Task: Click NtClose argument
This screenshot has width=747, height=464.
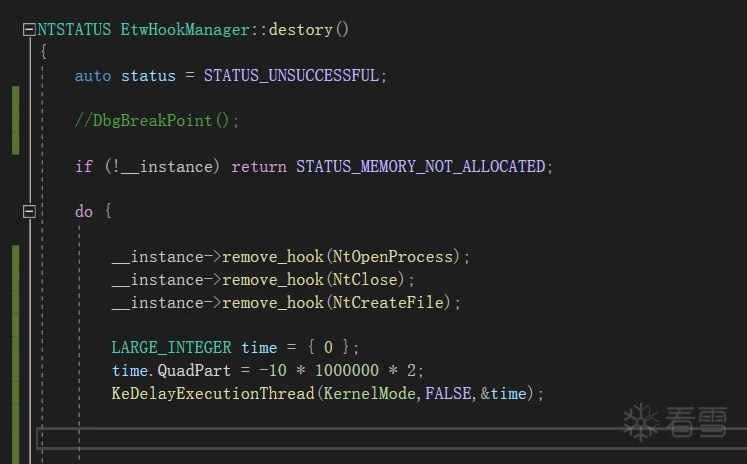Action: [x=365, y=280]
